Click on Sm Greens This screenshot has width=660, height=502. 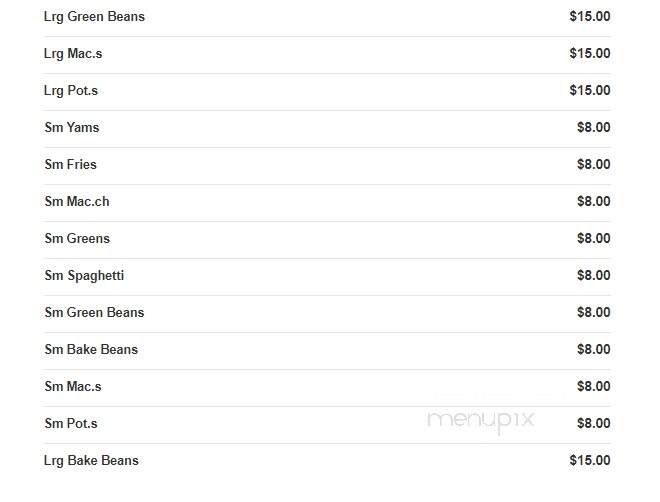point(327,239)
